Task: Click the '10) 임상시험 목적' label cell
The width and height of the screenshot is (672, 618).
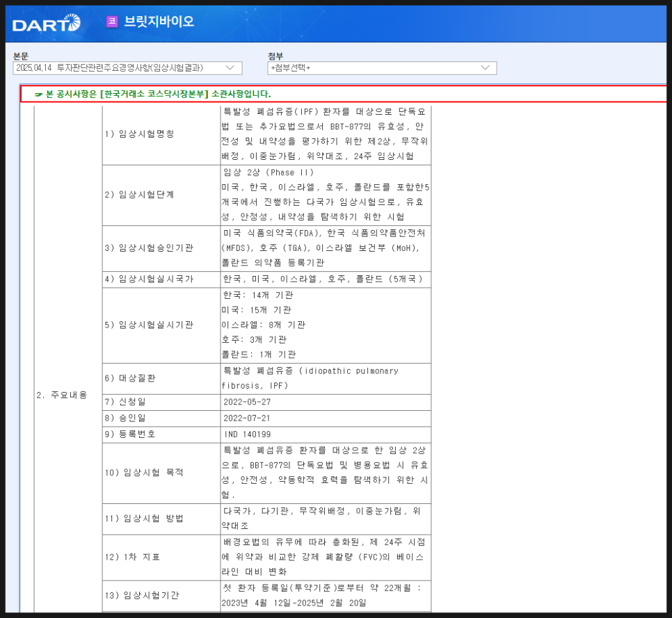Action: pos(161,473)
